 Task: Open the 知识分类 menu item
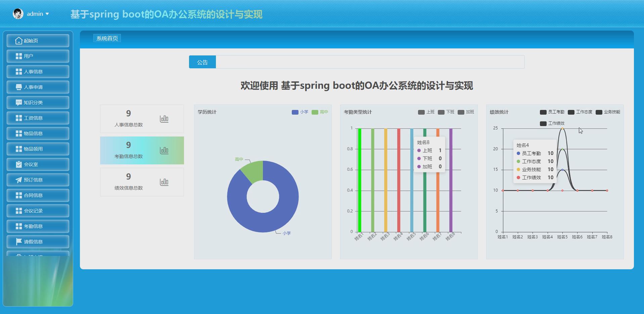click(38, 102)
